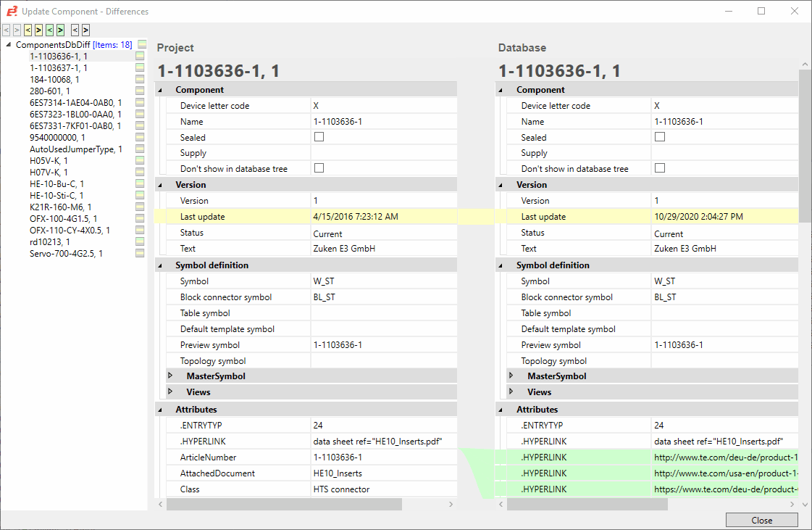This screenshot has width=812, height=530.
Task: Click the Database panel horizontal scrollbar
Action: click(587, 504)
